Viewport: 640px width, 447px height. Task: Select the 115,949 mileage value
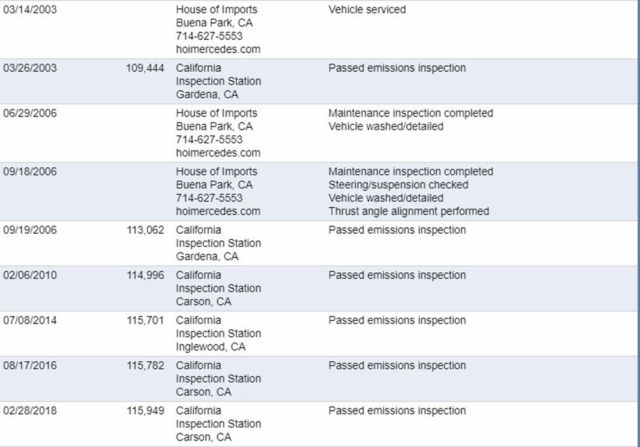pos(145,411)
